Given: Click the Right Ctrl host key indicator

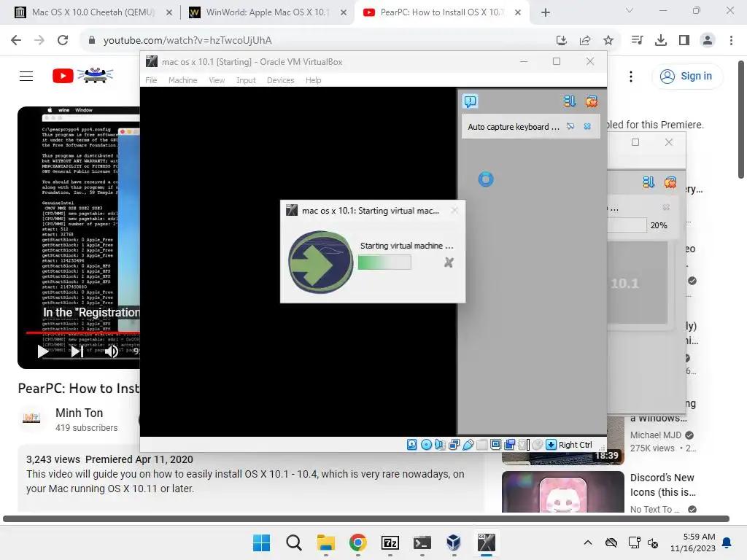Looking at the screenshot, I should click(575, 444).
